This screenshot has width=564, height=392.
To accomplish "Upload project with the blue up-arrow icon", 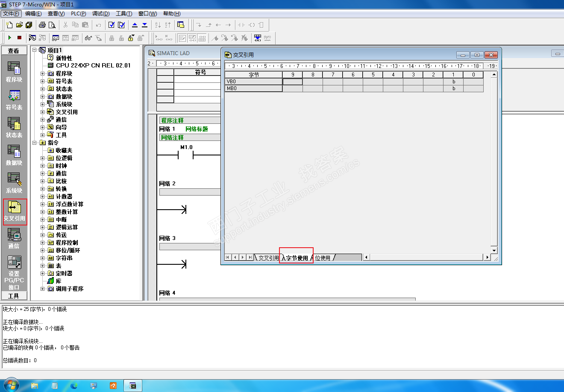I will 135,25.
